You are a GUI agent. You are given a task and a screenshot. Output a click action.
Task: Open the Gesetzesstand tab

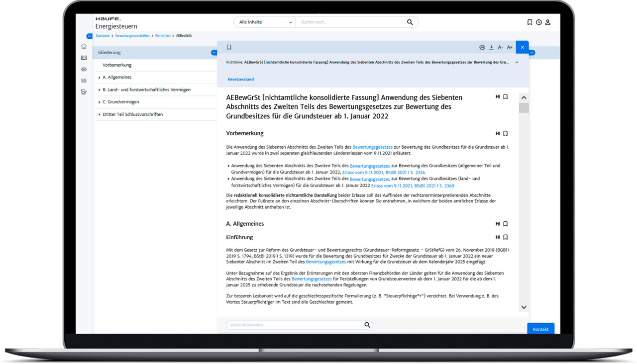click(241, 79)
